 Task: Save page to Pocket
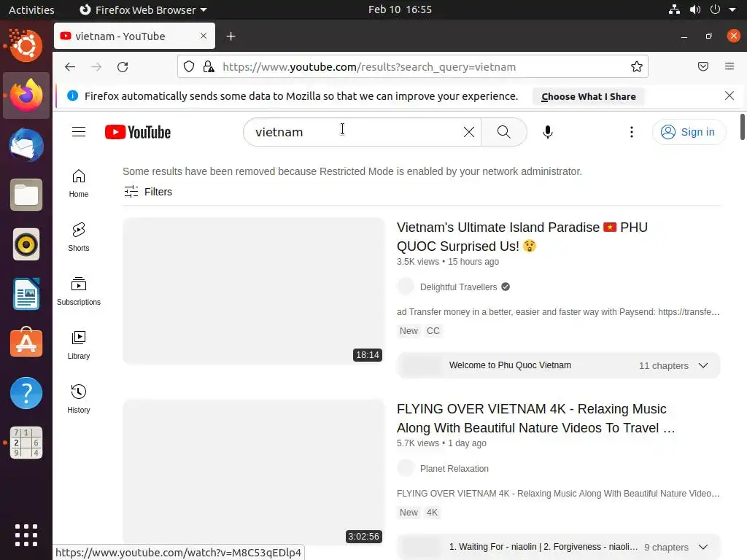click(703, 66)
